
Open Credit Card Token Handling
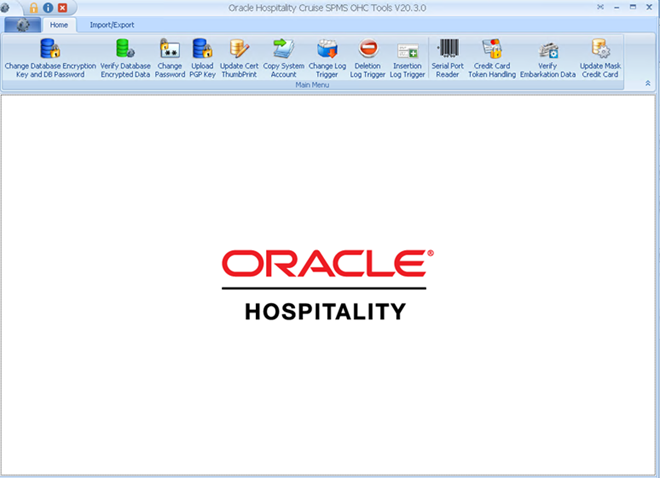(492, 58)
